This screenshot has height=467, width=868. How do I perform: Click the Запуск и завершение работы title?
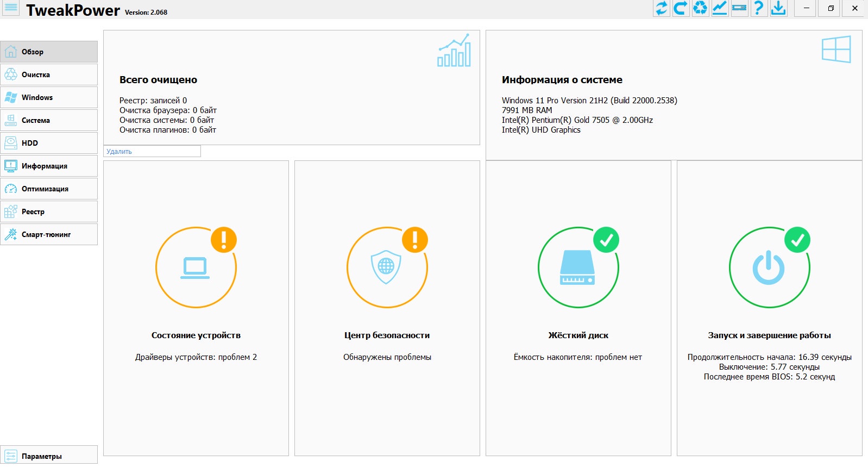click(769, 335)
